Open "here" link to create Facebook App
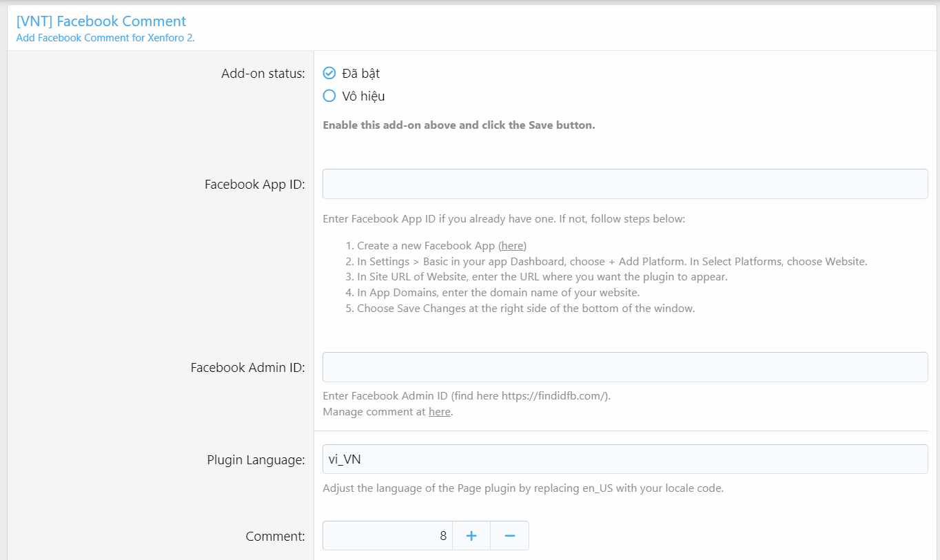This screenshot has height=560, width=940. (512, 246)
